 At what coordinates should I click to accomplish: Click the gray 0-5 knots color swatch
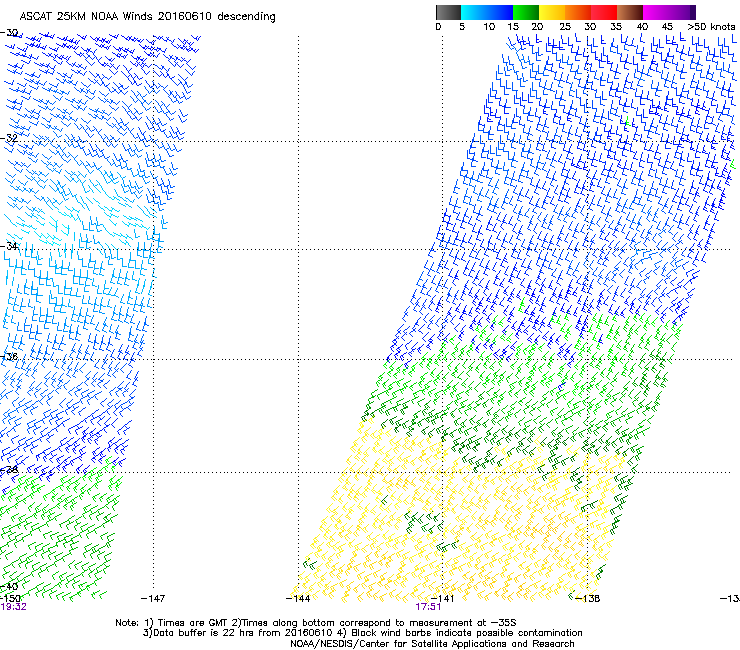(448, 12)
